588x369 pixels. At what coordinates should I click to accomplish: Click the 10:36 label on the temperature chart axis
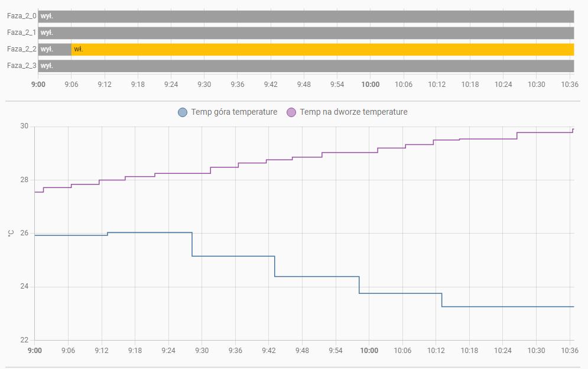tap(569, 351)
